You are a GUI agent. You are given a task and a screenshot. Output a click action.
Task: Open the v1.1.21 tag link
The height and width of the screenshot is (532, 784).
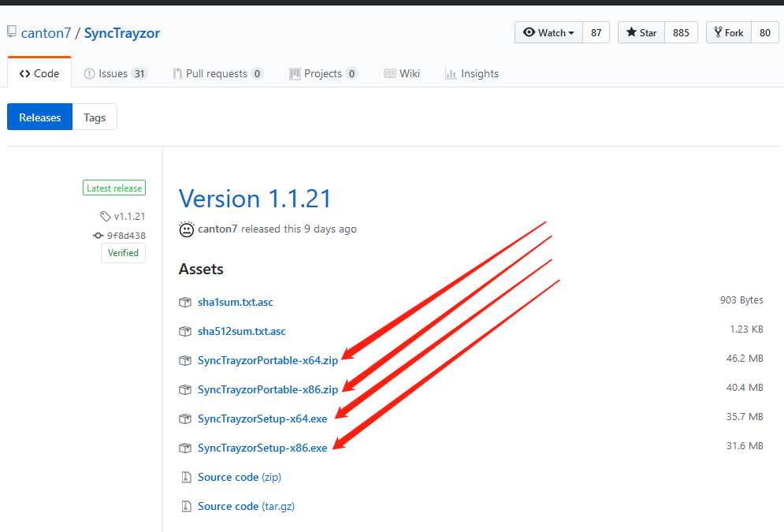129,217
